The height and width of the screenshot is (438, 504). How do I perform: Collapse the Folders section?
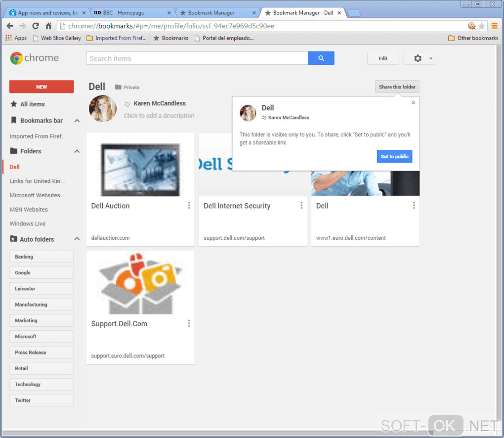coord(77,151)
